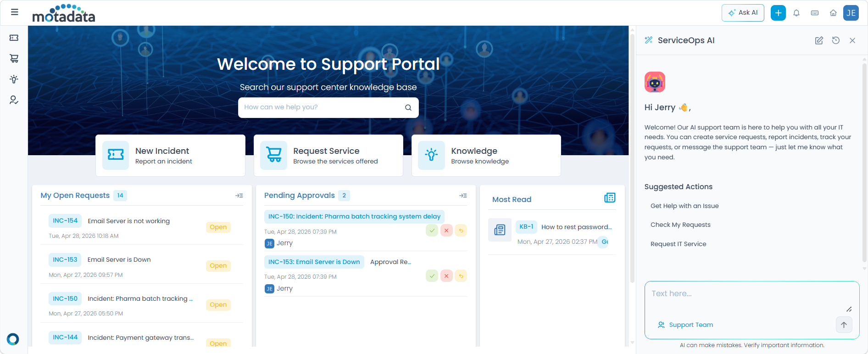Expand Pending Approvals full list

[463, 196]
